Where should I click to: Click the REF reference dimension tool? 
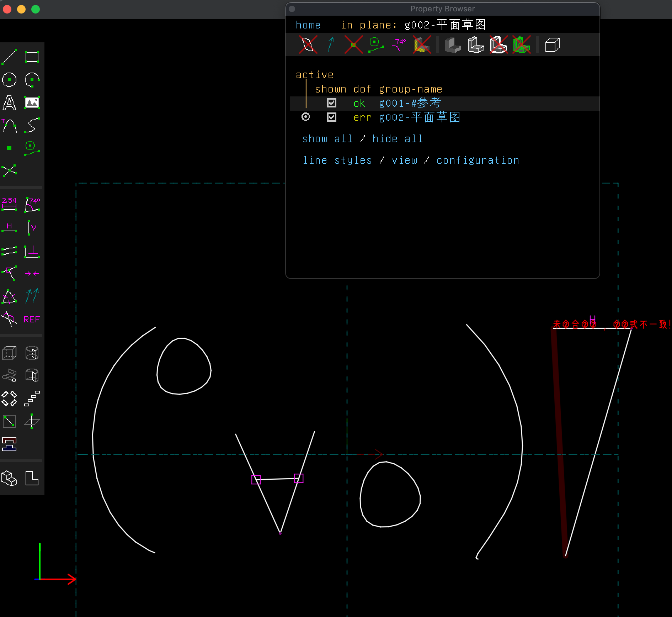pos(32,319)
